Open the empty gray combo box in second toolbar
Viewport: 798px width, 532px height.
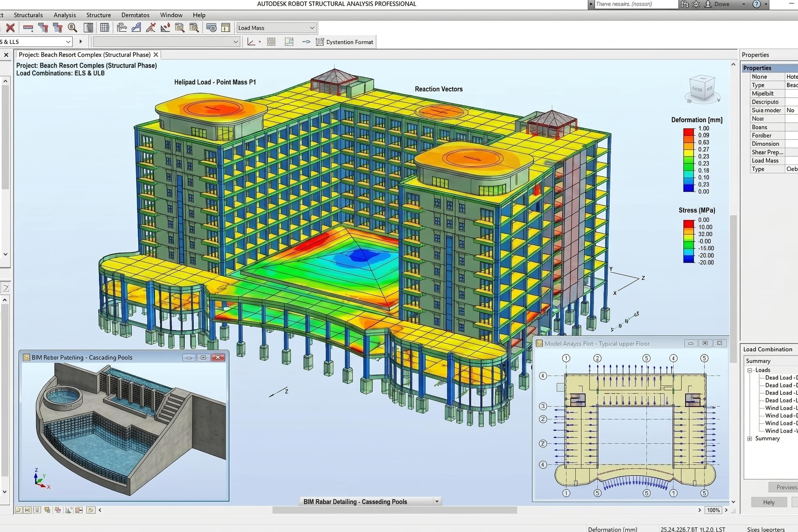[166, 42]
